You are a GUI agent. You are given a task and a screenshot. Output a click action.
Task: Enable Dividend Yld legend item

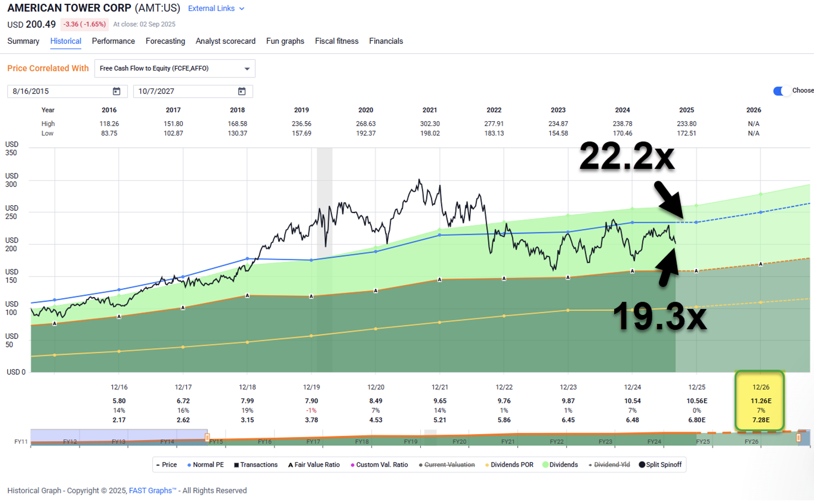609,465
